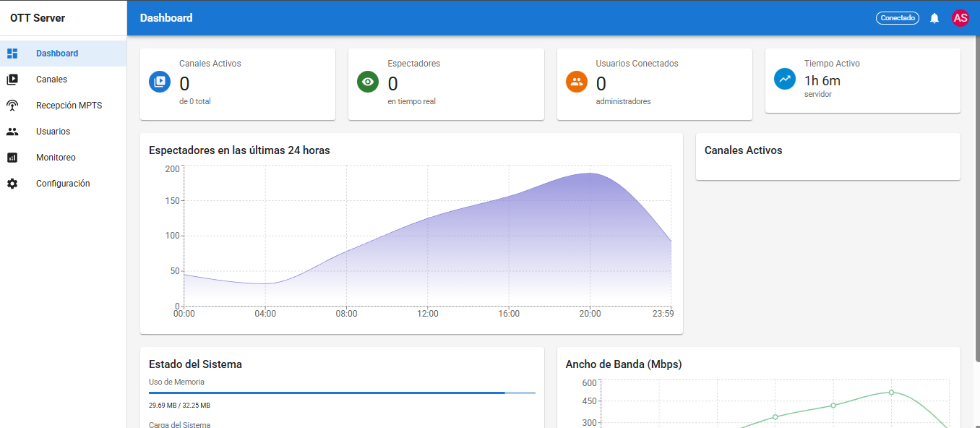
Task: Open Recepción MPTS in the sidebar
Action: click(x=64, y=106)
